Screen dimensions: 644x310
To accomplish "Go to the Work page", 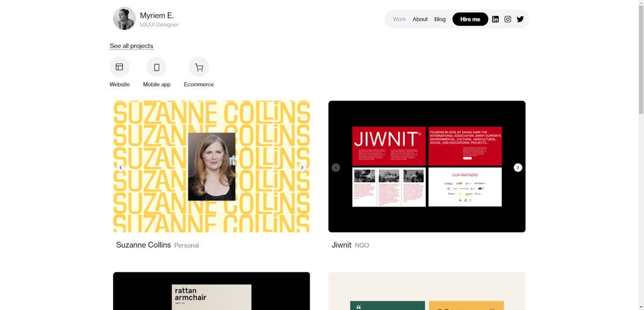I will [399, 19].
